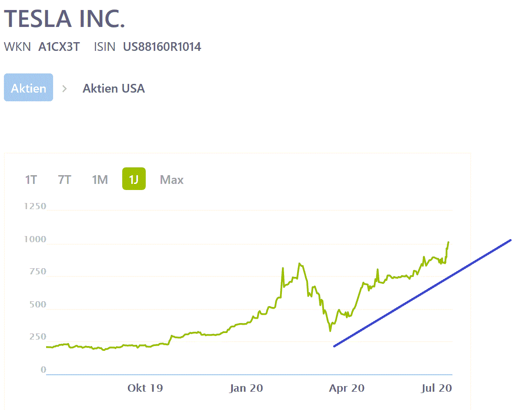Image resolution: width=532 pixels, height=410 pixels.
Task: Click the Jan 20 axis label
Action: click(x=246, y=388)
